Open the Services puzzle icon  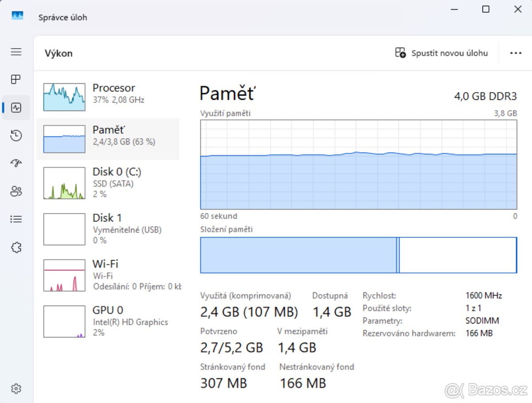click(16, 248)
